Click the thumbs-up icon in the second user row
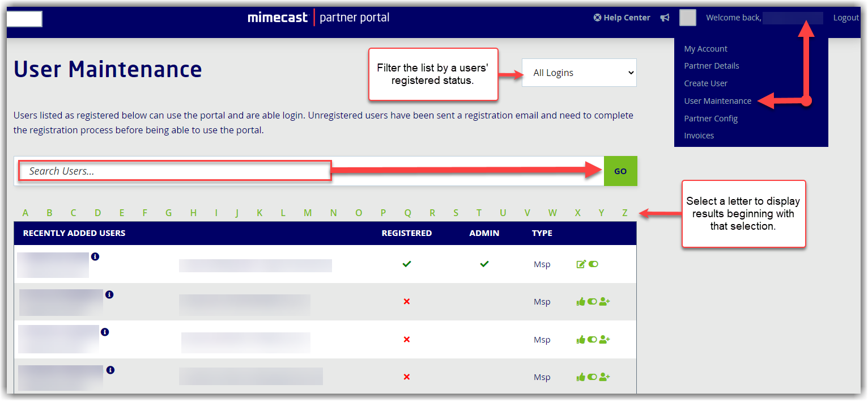The width and height of the screenshot is (868, 401). coord(581,302)
